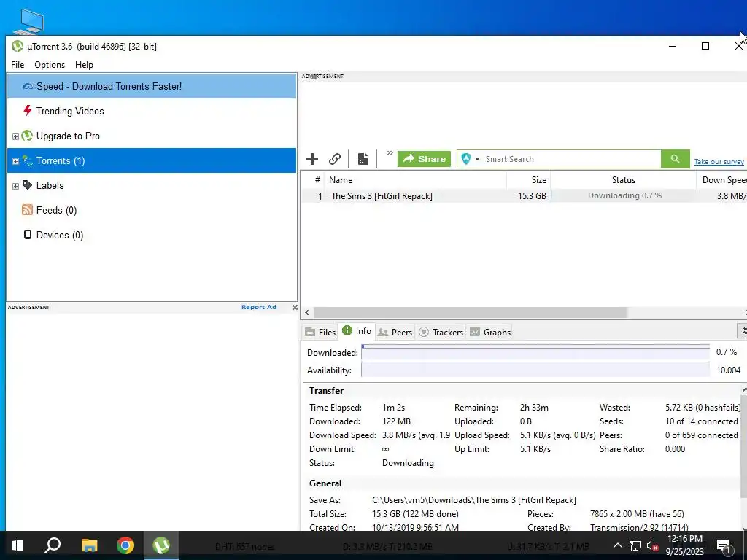The width and height of the screenshot is (747, 560).
Task: Open Google Chrome from taskbar
Action: point(125,545)
